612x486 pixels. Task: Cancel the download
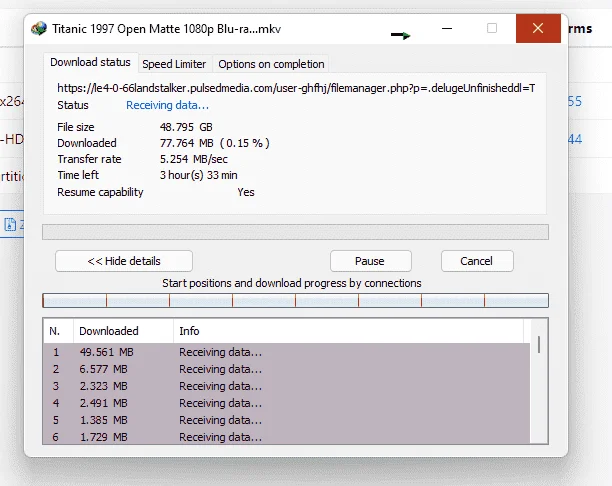click(477, 261)
